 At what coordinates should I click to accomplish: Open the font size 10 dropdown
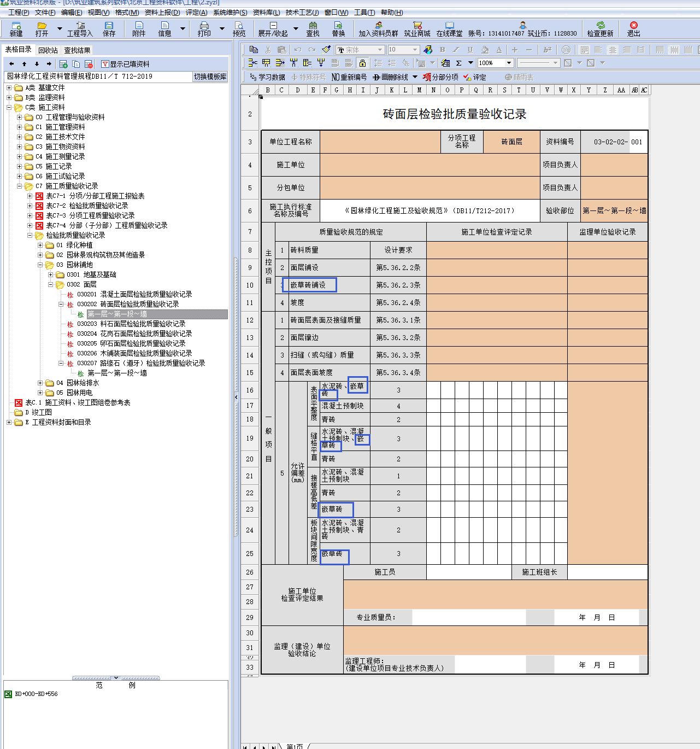pos(415,50)
